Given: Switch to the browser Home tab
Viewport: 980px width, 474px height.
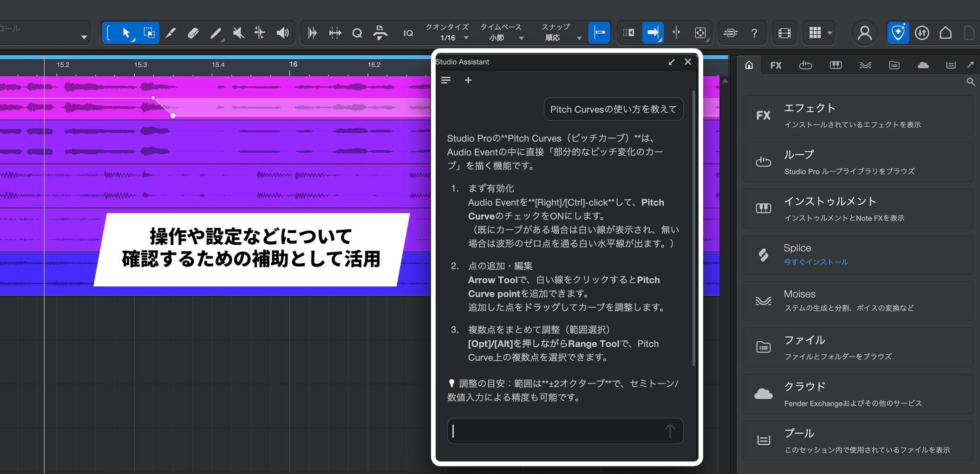Looking at the screenshot, I should [749, 65].
